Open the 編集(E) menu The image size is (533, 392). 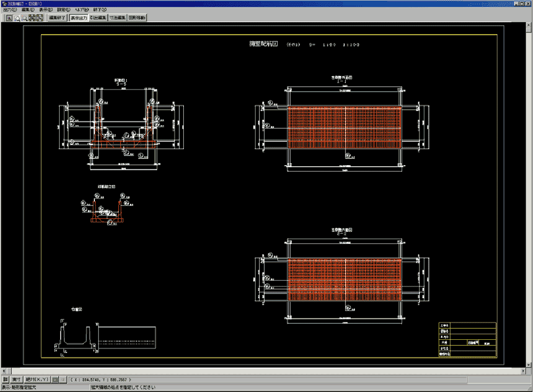click(x=28, y=10)
